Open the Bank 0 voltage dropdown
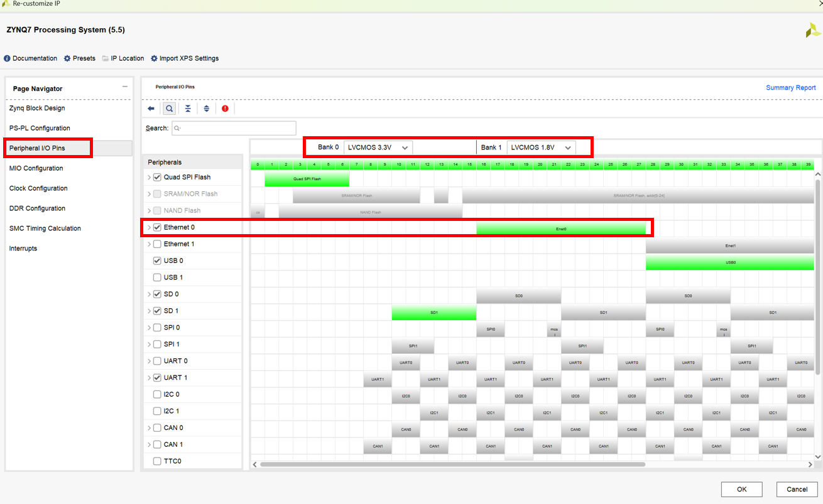 378,147
